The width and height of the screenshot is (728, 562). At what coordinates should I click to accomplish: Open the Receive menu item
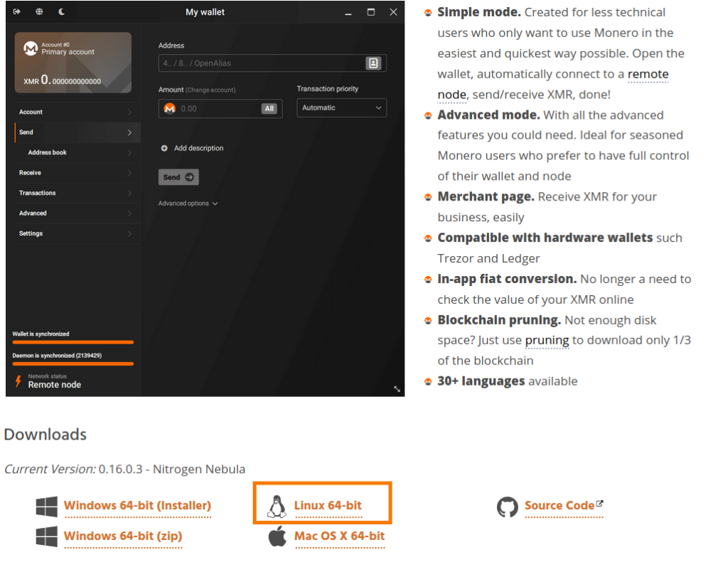coord(77,173)
